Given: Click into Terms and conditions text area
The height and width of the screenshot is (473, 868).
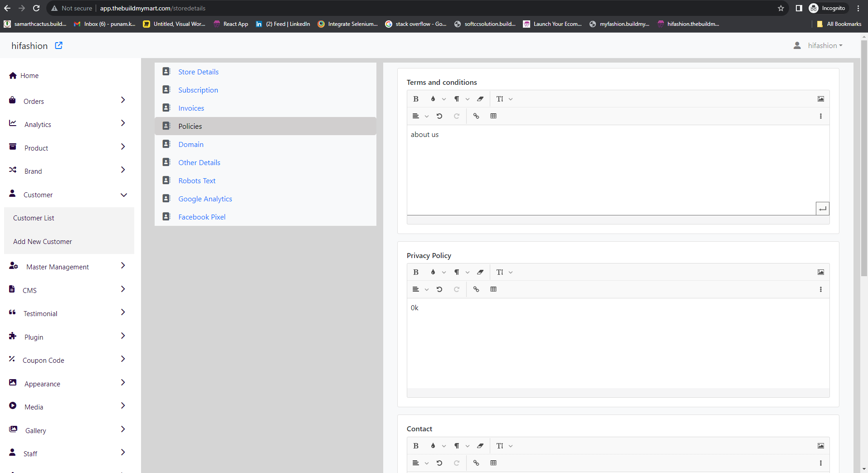Looking at the screenshot, I should [618, 170].
